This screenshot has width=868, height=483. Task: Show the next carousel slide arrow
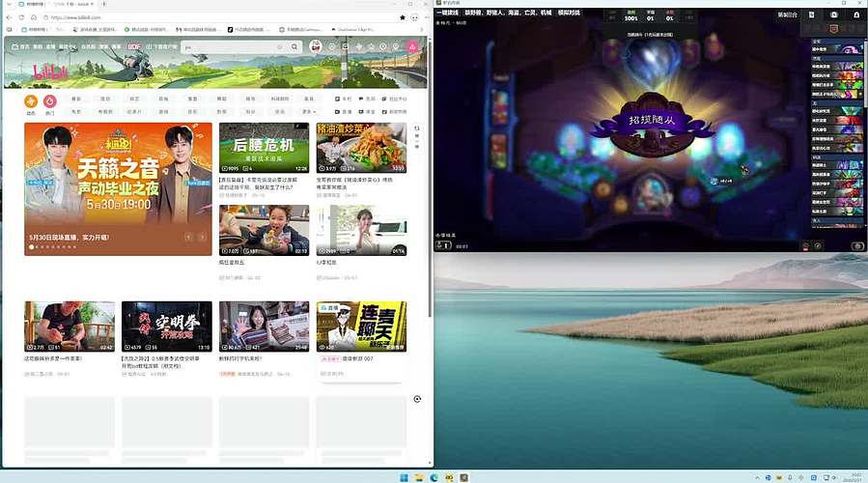[203, 237]
